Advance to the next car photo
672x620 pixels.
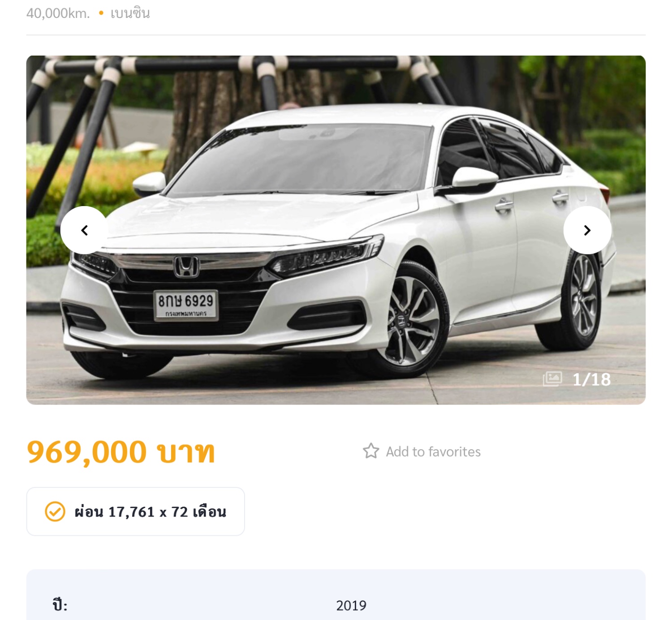(587, 230)
